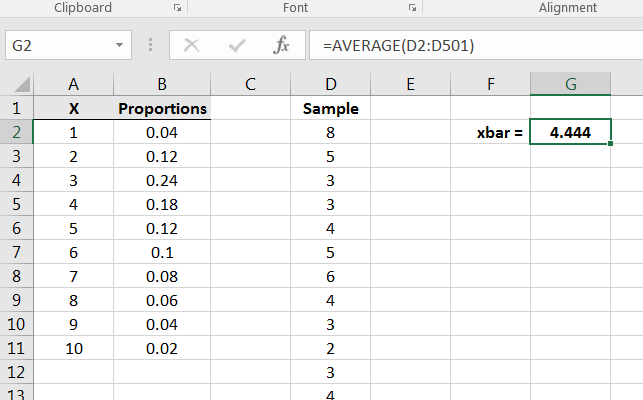This screenshot has height=400, width=643.
Task: Select the row 7 header
Action: coord(16,276)
